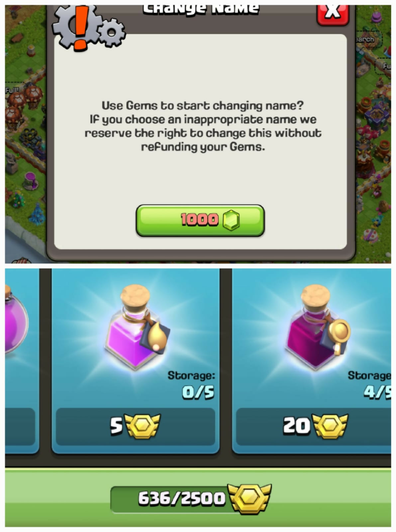The height and width of the screenshot is (532, 396).
Task: Confirm name change with 1000 gems button
Action: pyautogui.click(x=200, y=220)
